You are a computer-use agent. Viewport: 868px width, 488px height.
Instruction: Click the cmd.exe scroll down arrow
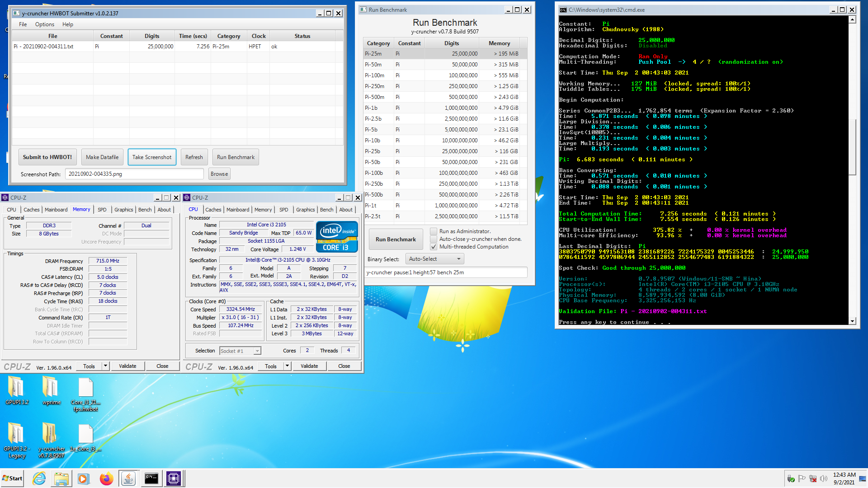pyautogui.click(x=852, y=321)
